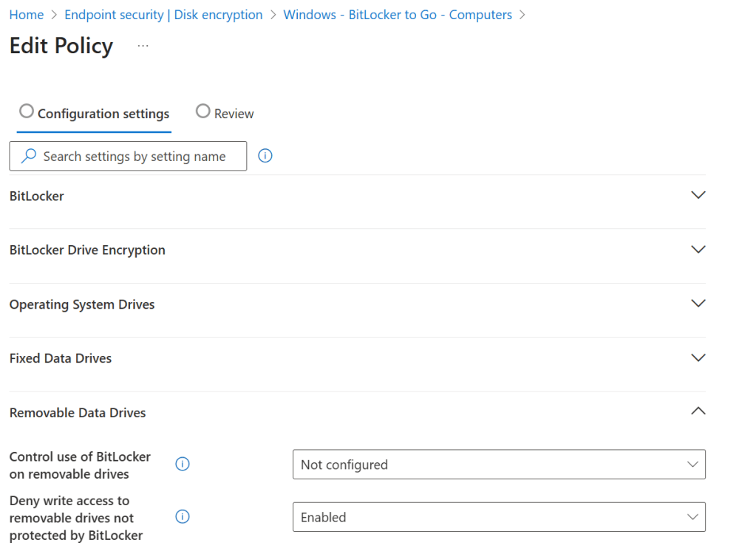Open Endpoint security Disk encryption breadcrumb
This screenshot has width=756, height=551.
163,15
